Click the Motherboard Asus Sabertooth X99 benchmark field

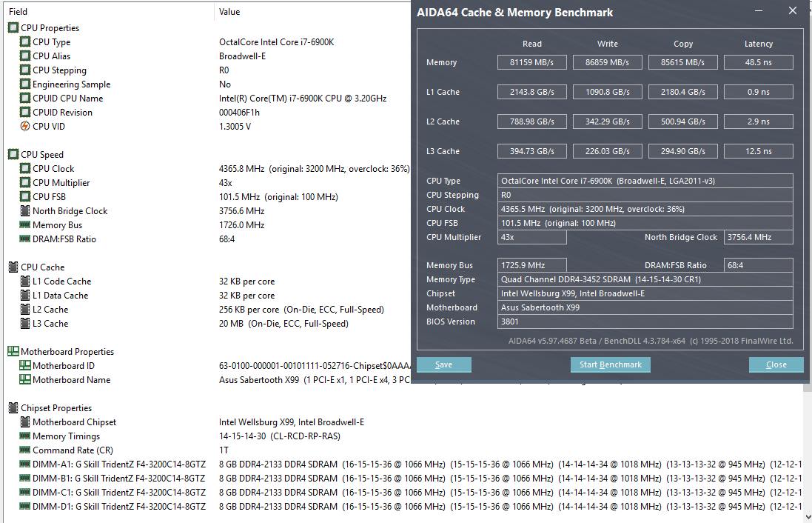pos(645,307)
